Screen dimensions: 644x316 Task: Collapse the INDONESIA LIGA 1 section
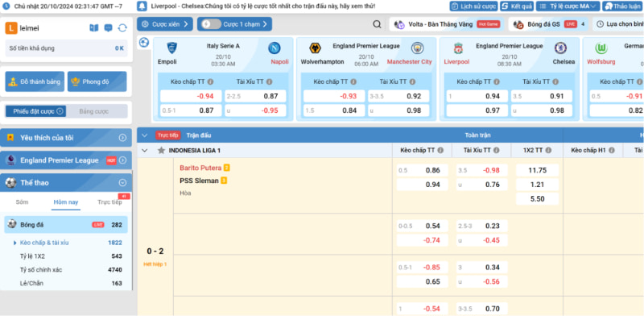pos(144,151)
